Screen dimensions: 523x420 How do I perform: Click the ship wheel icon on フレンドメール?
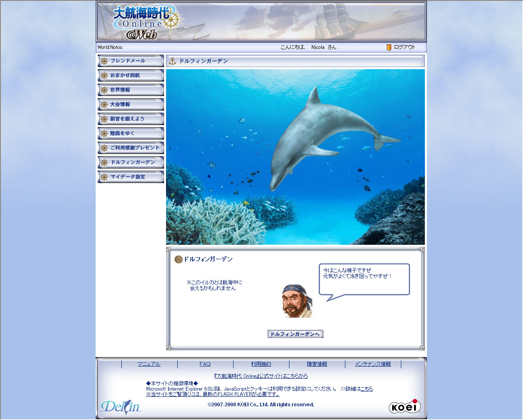point(104,61)
